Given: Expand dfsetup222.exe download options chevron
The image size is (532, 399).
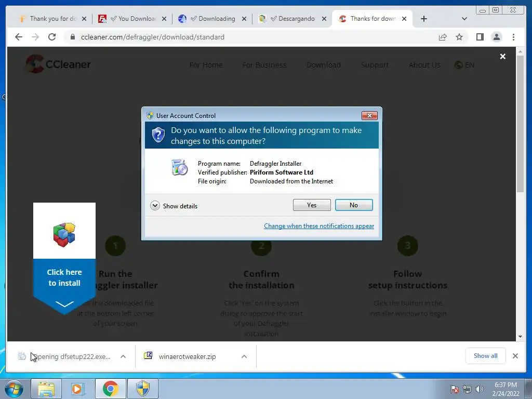Looking at the screenshot, I should [x=123, y=356].
